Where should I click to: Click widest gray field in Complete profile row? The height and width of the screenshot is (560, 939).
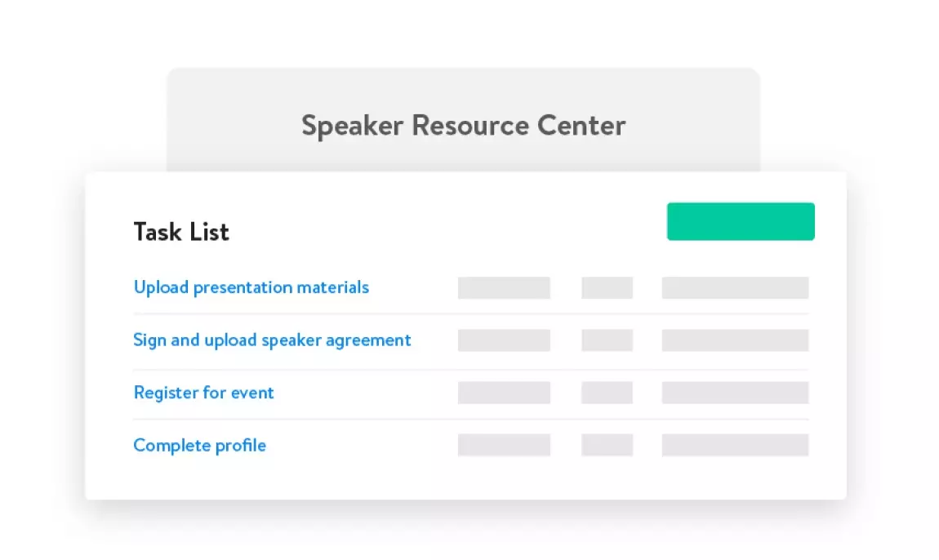735,445
